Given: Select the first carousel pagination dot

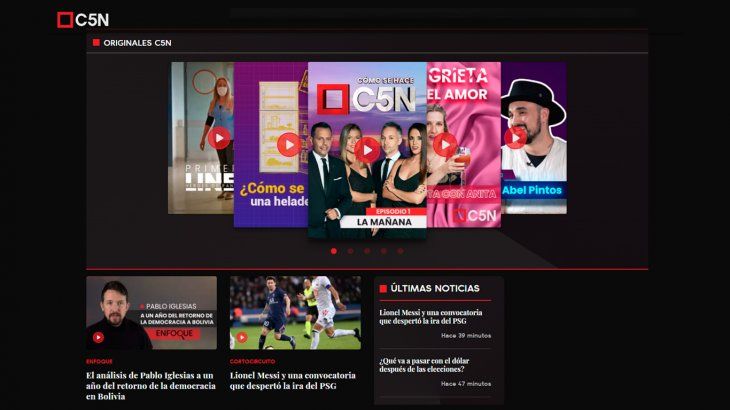Looking at the screenshot, I should pos(334,251).
